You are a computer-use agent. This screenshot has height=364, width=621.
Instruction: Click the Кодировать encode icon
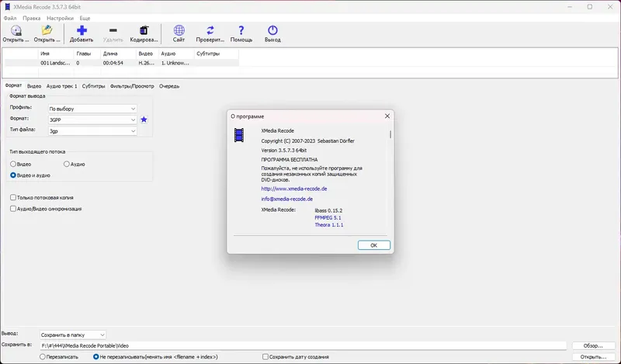tap(144, 30)
